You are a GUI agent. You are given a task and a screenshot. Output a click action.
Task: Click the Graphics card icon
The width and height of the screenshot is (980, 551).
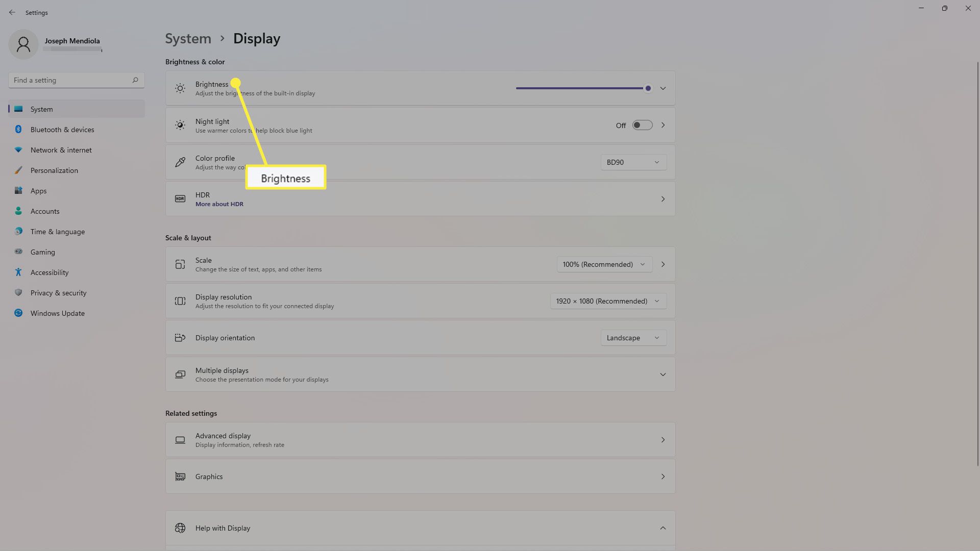(180, 477)
